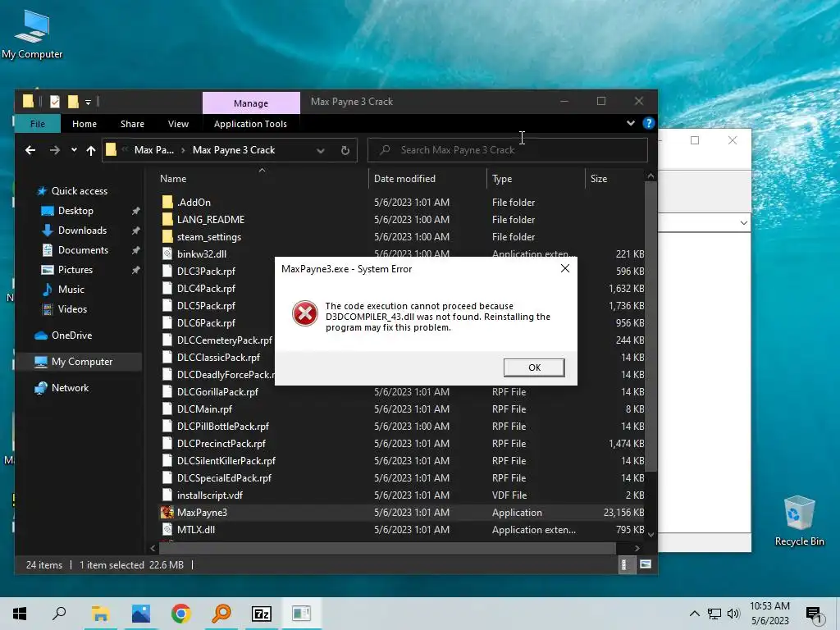The image size is (840, 630).
Task: Open the Windows Start menu
Action: click(x=20, y=614)
